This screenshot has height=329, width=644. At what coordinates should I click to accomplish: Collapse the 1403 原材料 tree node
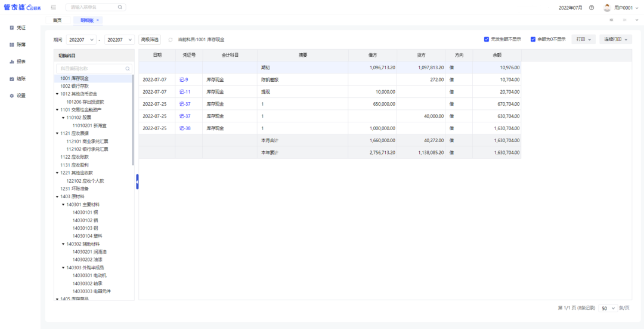pos(57,196)
